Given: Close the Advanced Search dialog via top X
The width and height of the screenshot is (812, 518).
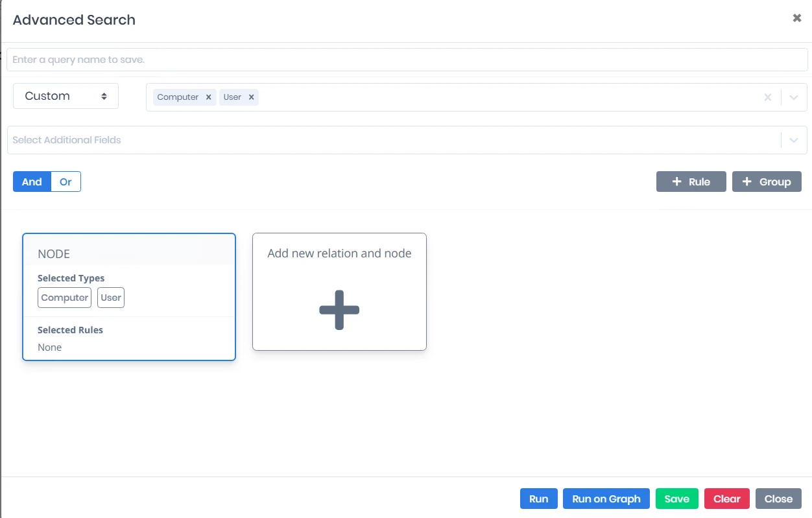Looking at the screenshot, I should [797, 18].
